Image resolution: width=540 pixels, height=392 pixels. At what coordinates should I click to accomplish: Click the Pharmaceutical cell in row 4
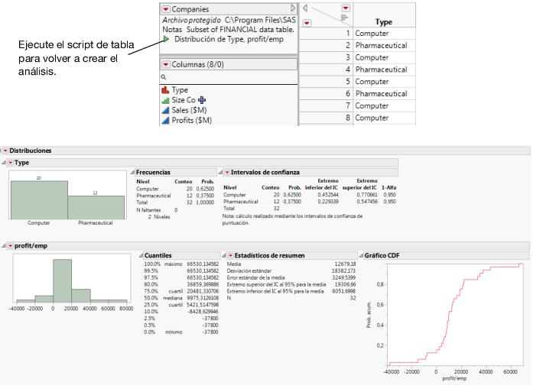[x=381, y=70]
